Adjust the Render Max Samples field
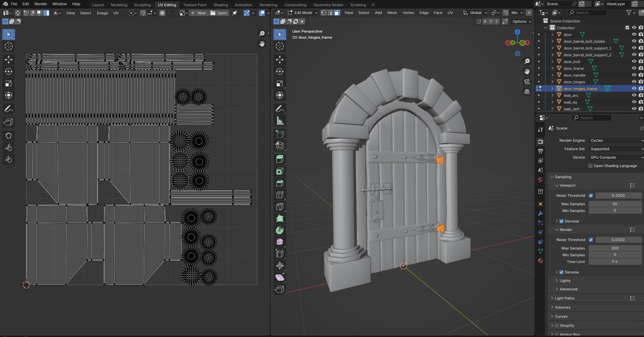 pyautogui.click(x=615, y=248)
